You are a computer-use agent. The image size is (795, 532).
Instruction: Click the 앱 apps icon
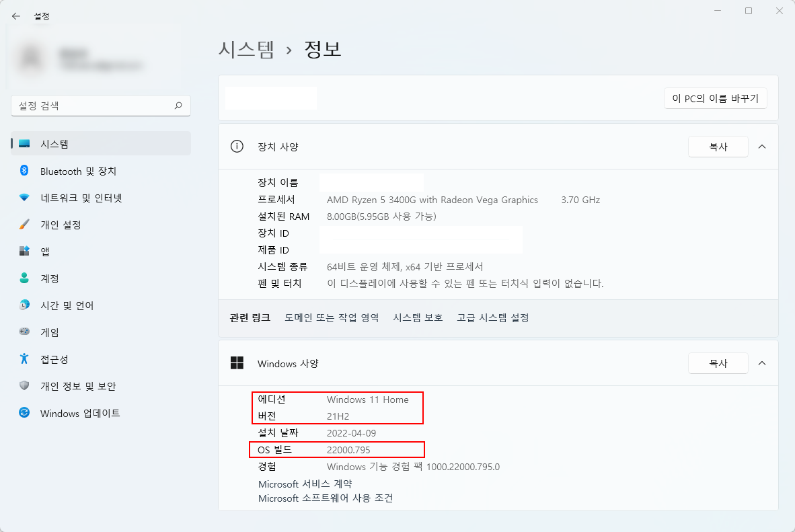pos(24,251)
